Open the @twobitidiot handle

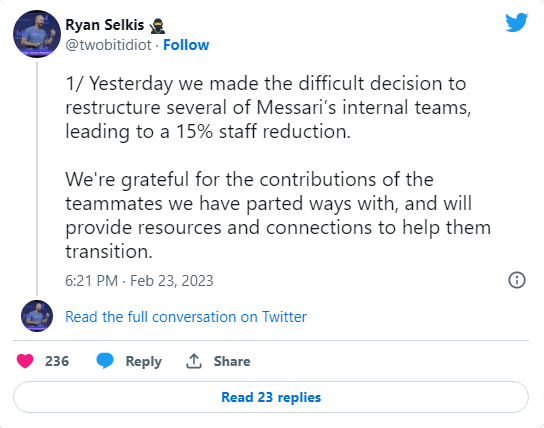108,45
